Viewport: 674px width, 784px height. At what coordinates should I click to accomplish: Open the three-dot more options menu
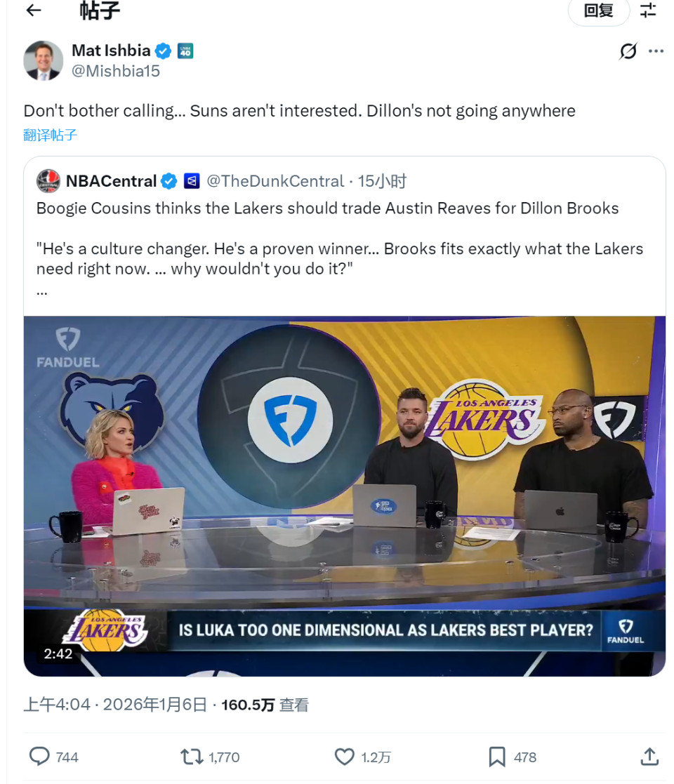coord(656,51)
